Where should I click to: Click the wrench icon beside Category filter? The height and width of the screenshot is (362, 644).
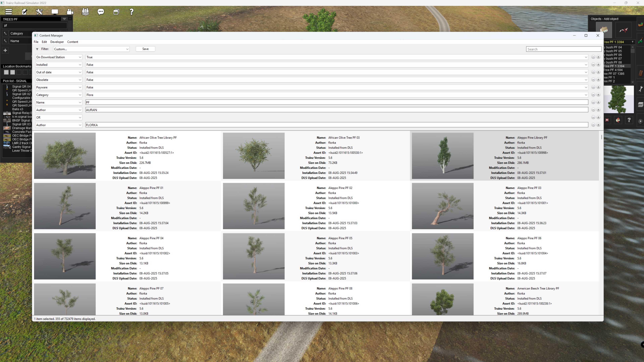5,33
